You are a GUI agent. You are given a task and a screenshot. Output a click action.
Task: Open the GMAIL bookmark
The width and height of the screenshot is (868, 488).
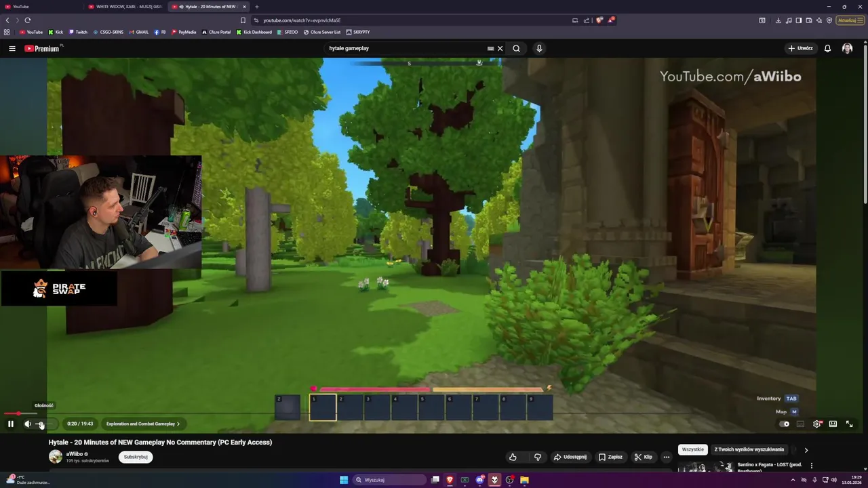point(138,32)
